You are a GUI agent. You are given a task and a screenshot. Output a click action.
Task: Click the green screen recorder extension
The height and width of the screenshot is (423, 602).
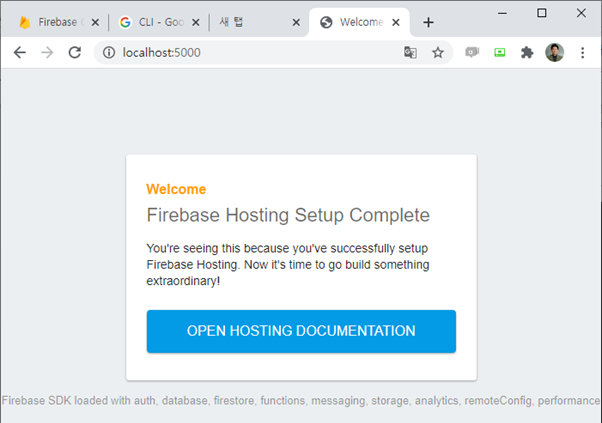point(499,52)
